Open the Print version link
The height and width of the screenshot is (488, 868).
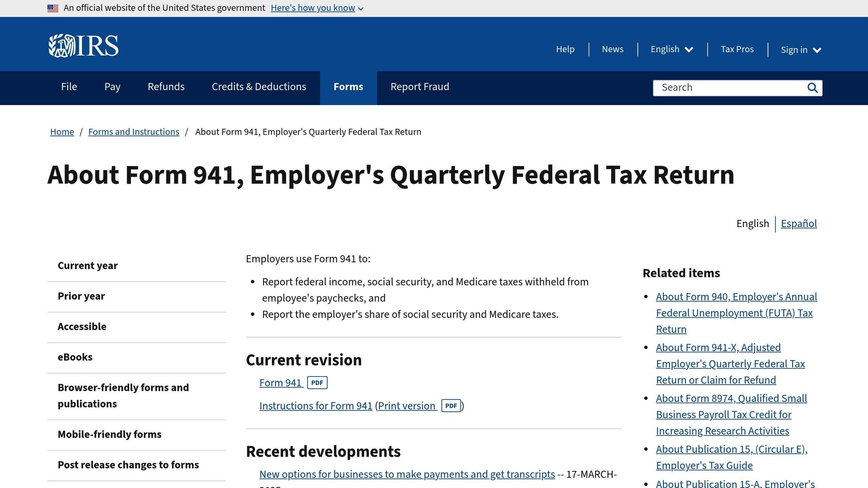406,406
